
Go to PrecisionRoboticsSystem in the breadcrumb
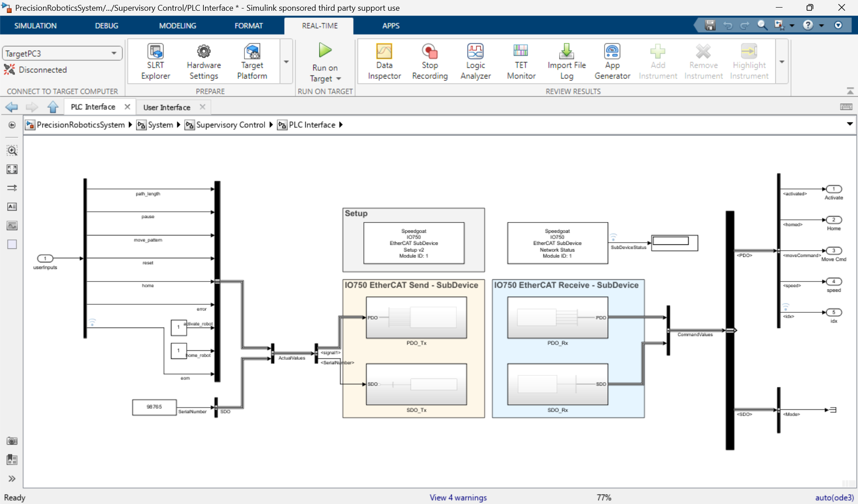(80, 125)
